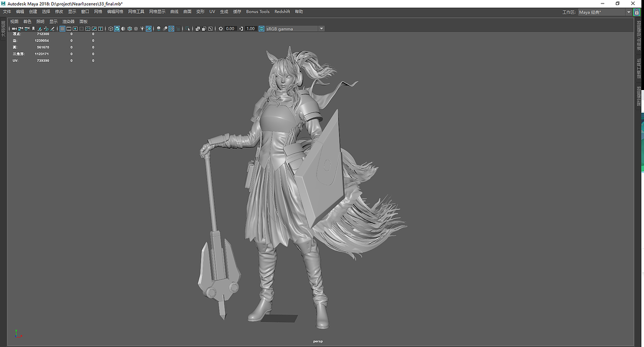Screen dimensions: 644x347
Task: Open the panel 渲染器 menu
Action: point(68,22)
